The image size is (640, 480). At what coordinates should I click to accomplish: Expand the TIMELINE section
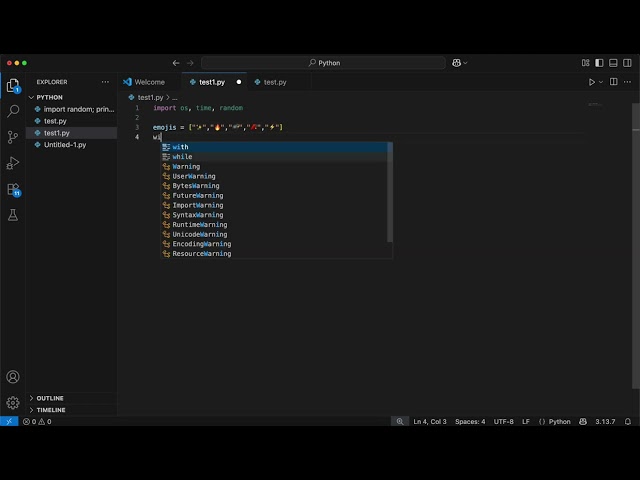coord(50,410)
